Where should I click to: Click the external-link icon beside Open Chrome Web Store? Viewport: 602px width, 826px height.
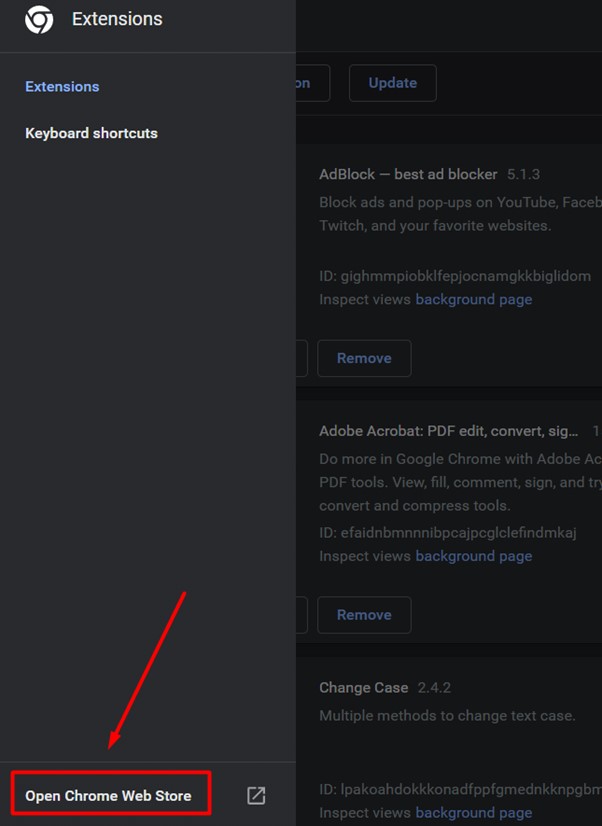tap(255, 795)
